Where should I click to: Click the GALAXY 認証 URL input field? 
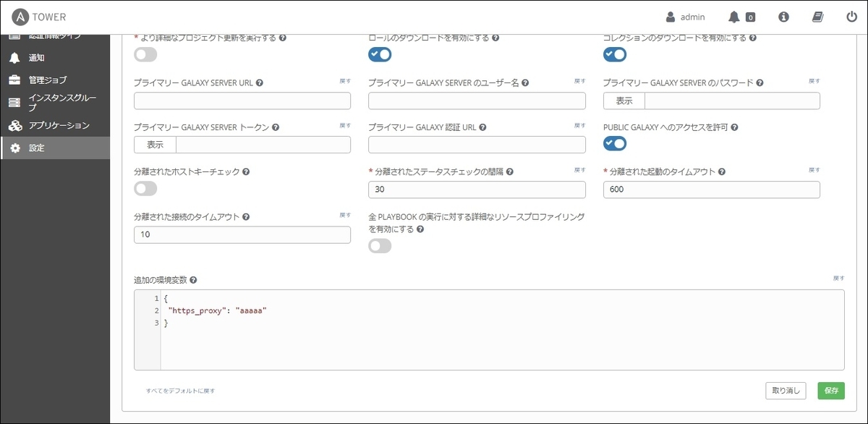[x=477, y=145]
